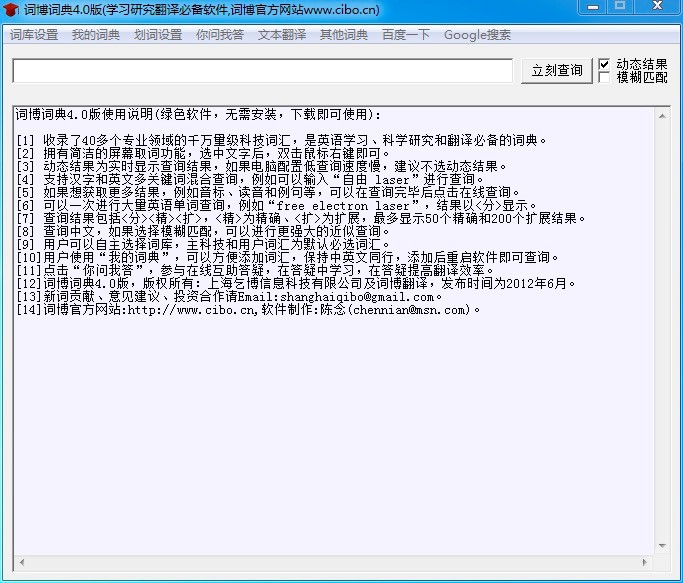
Task: Click the 立刻查询 button
Action: pos(557,70)
